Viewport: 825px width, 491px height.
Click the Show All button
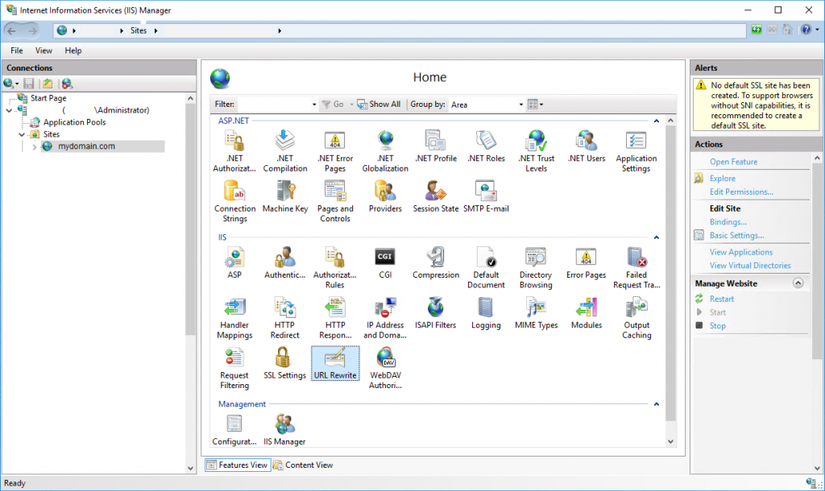[x=379, y=104]
